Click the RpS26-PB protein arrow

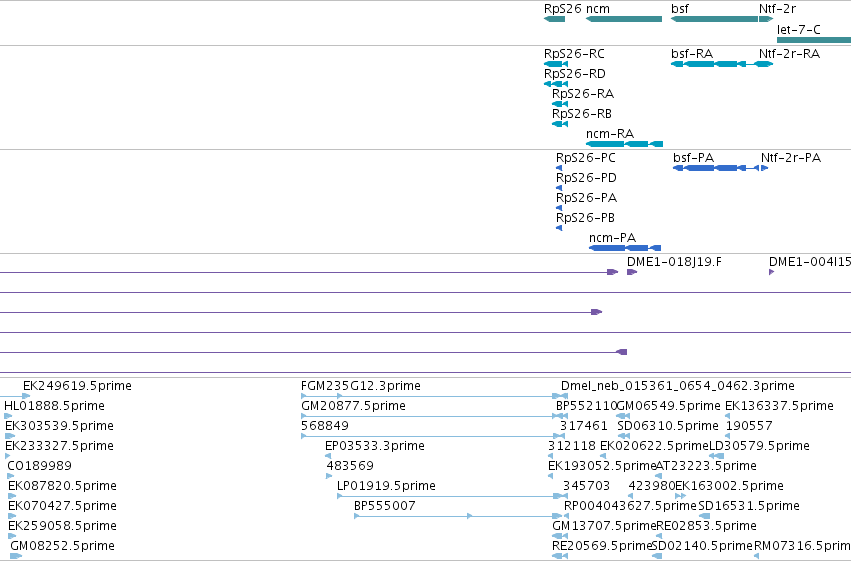[x=559, y=228]
